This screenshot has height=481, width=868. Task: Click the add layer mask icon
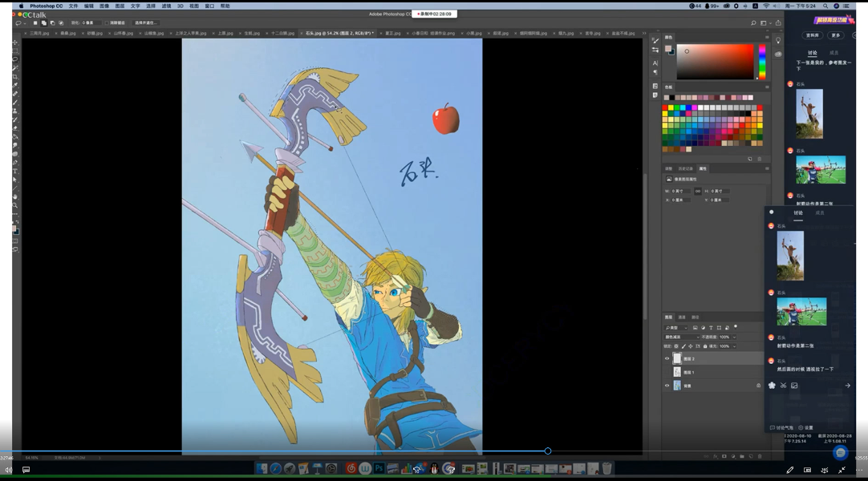click(724, 457)
